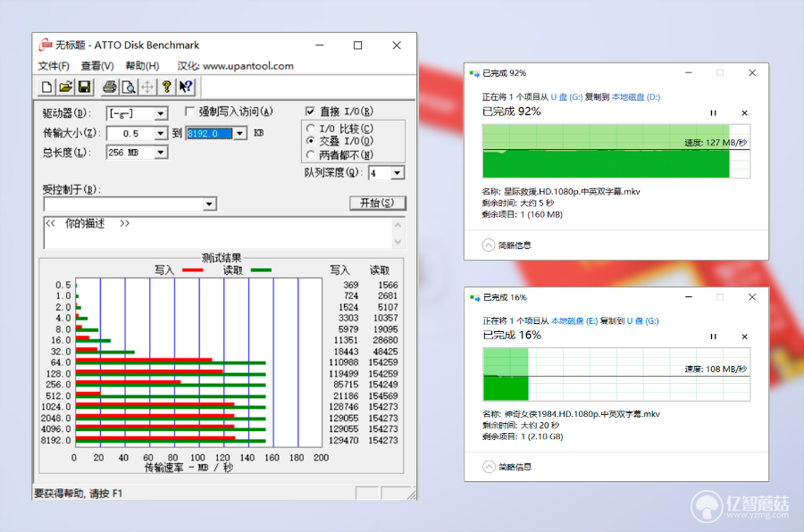804x532 pixels.
Task: Click speed label 127 MB/s
Action: click(x=716, y=143)
